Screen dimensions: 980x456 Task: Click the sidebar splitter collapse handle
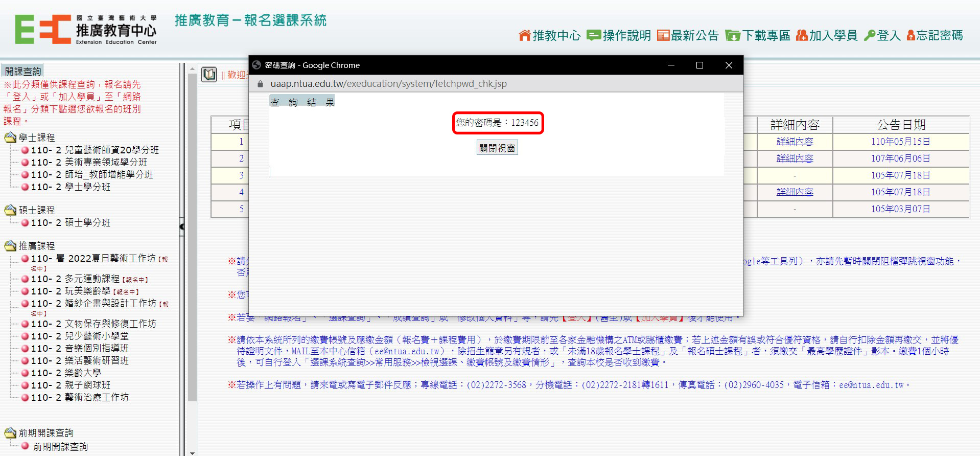(x=182, y=226)
